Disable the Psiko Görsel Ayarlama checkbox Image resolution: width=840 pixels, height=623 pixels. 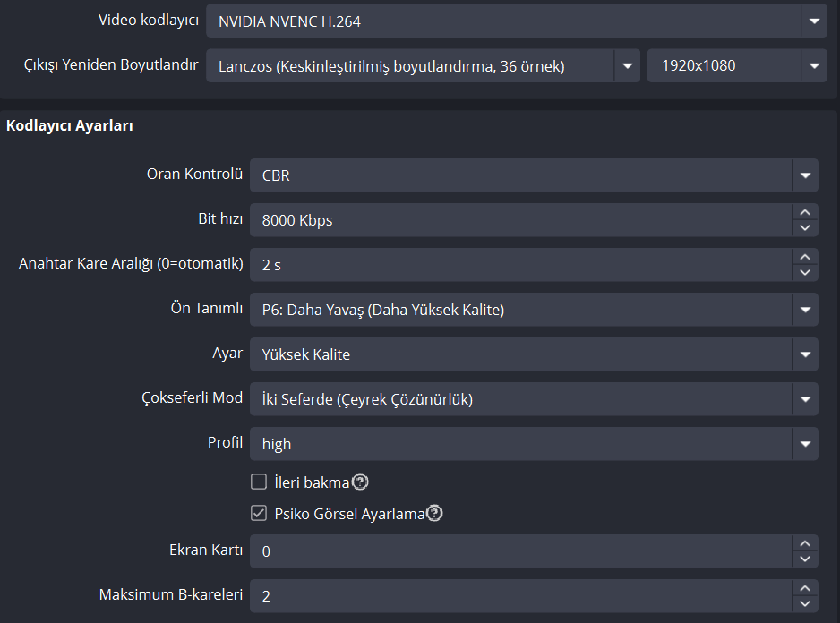pyautogui.click(x=259, y=514)
